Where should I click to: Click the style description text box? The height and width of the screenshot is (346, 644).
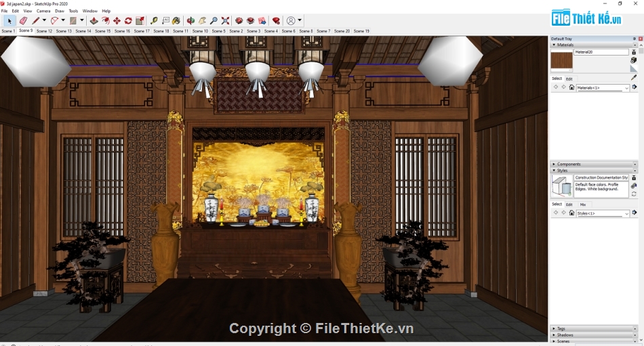601,189
